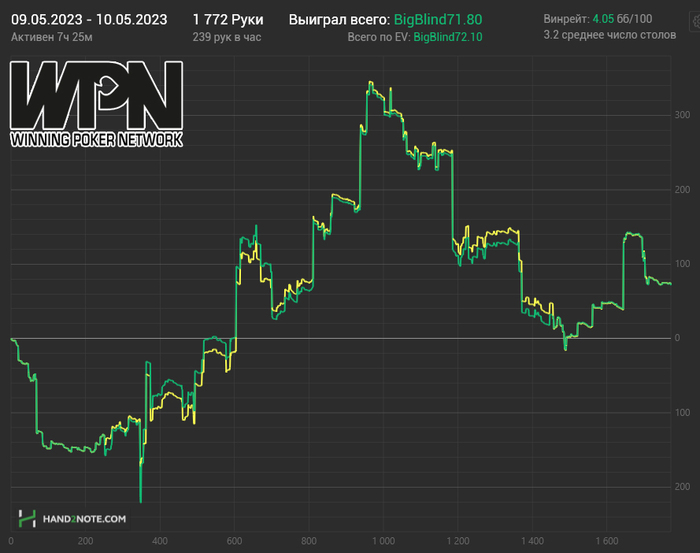Click the x-axis label 1 600
Screen dimensions: 700x553
click(607, 541)
